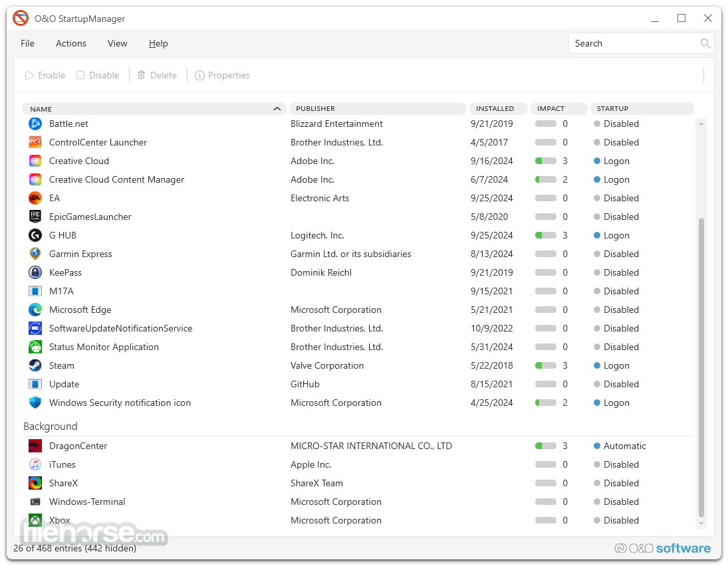Select the SoftwareUpdateNotificationService icon
The height and width of the screenshot is (566, 728).
35,328
